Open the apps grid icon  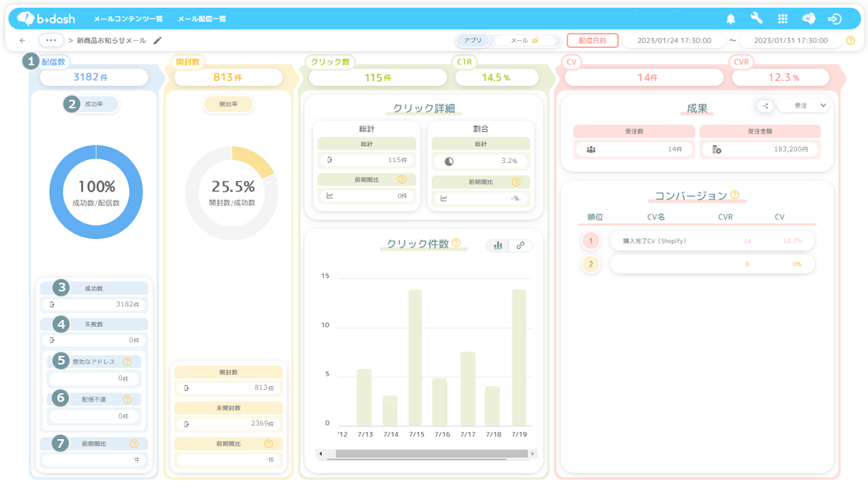tap(783, 19)
